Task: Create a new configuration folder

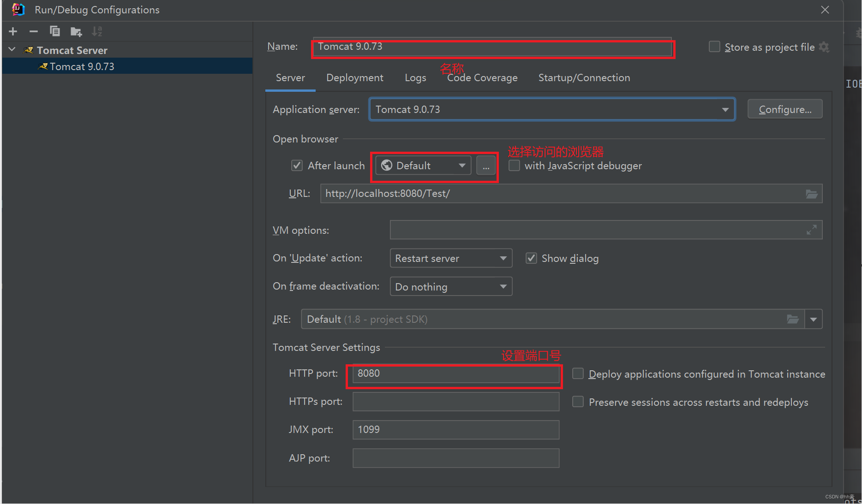Action: coord(76,31)
